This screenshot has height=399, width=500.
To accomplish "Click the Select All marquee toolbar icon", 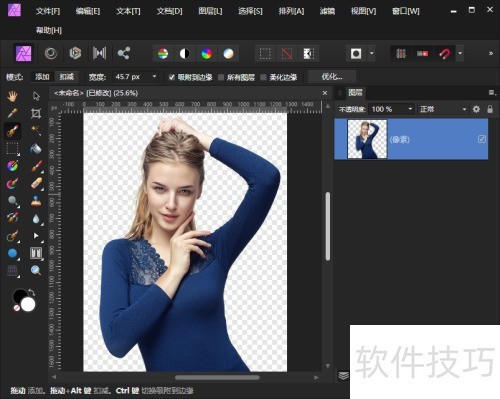I will click(x=265, y=54).
